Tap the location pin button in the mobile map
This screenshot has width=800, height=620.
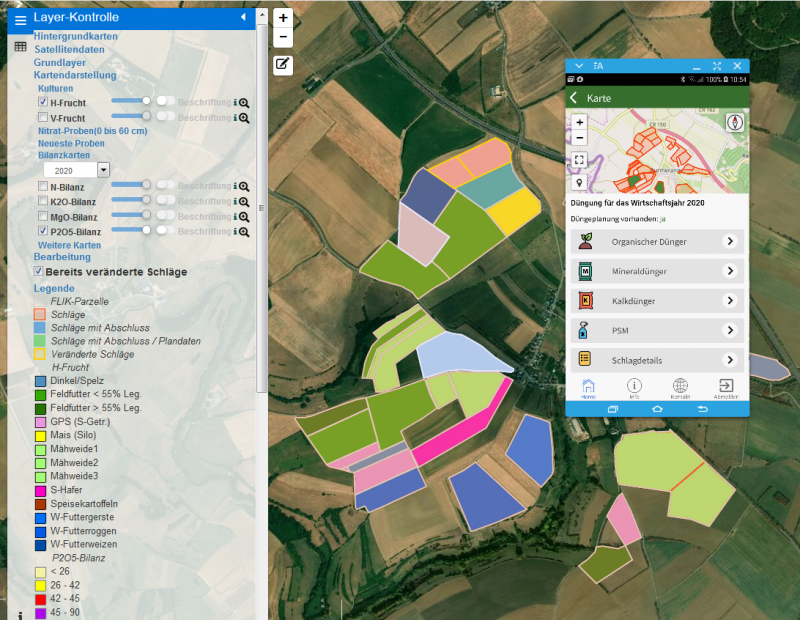(579, 183)
